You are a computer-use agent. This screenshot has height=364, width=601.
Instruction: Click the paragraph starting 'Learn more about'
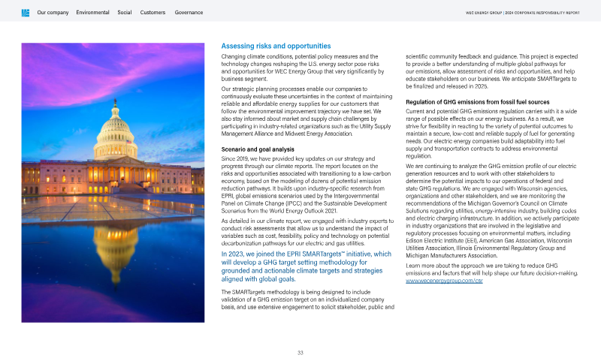[492, 269]
